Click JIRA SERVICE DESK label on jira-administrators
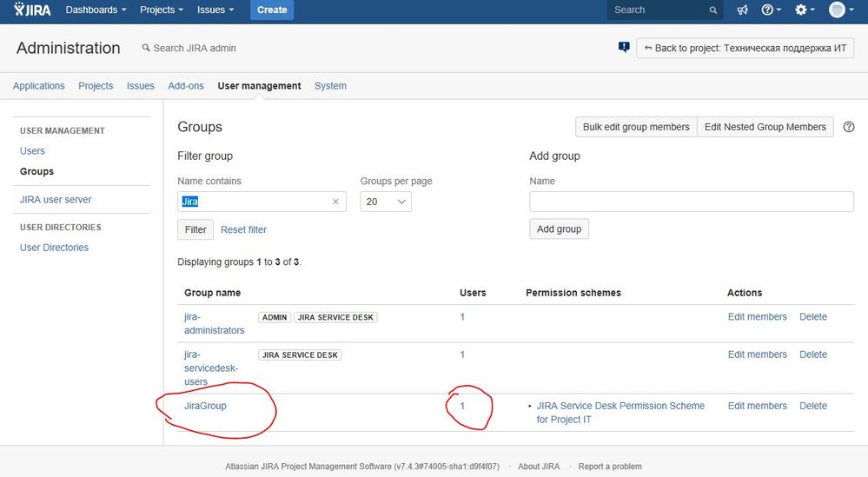 pyautogui.click(x=335, y=317)
